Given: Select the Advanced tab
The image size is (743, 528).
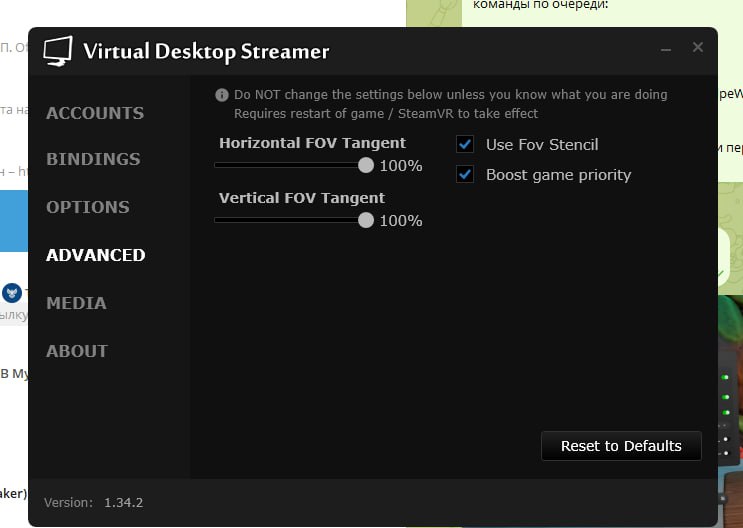Looking at the screenshot, I should pos(96,255).
